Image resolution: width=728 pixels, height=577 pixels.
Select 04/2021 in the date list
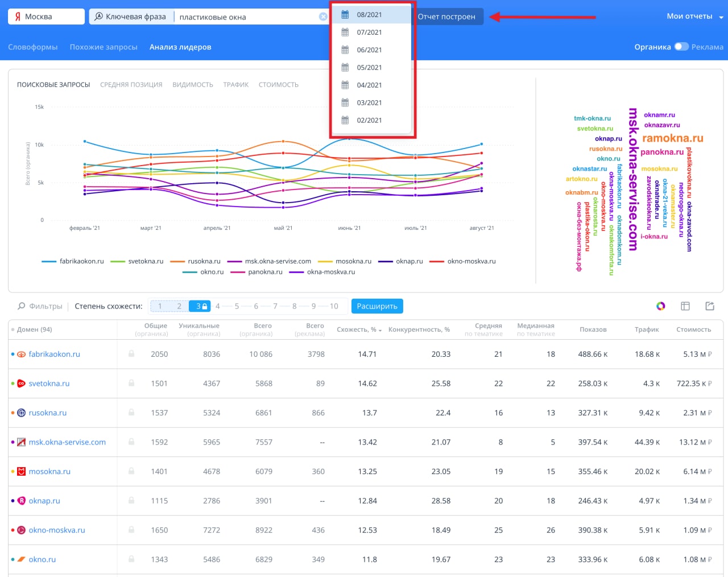pos(372,85)
